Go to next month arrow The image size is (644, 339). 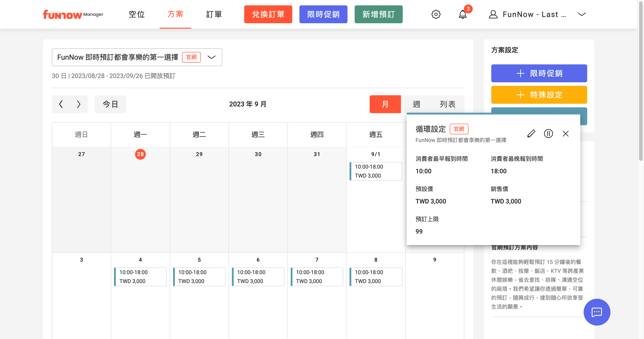tap(78, 104)
